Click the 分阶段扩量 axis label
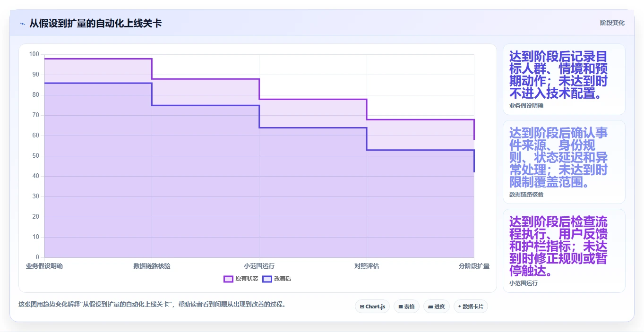 (x=474, y=266)
